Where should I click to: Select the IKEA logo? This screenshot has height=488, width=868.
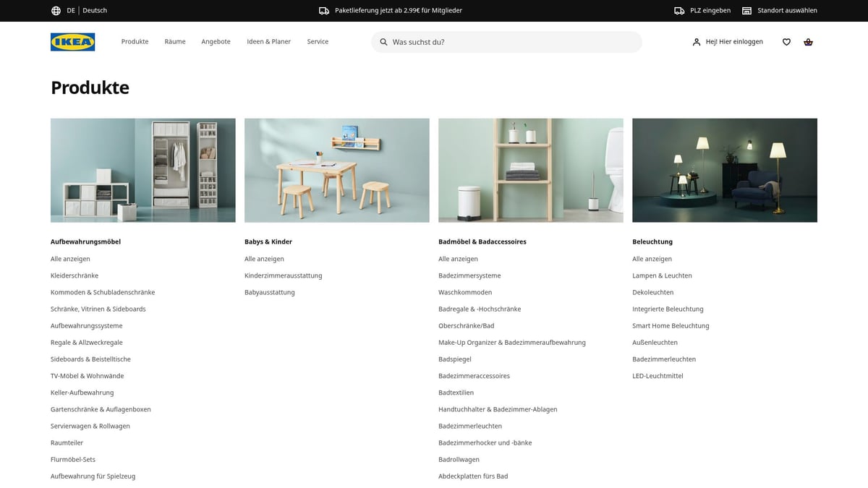tap(72, 41)
